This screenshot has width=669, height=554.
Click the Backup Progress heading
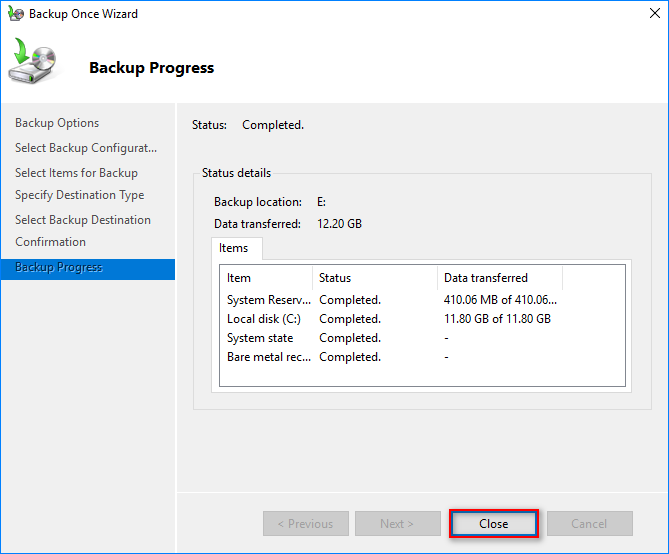coord(151,68)
